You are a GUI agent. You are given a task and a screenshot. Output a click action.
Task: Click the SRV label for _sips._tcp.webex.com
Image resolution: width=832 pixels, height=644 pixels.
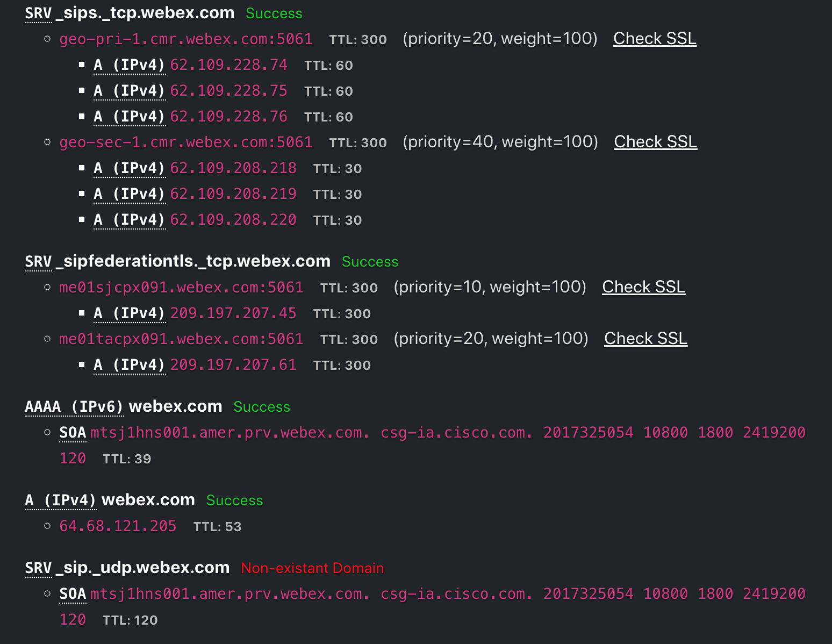point(38,13)
